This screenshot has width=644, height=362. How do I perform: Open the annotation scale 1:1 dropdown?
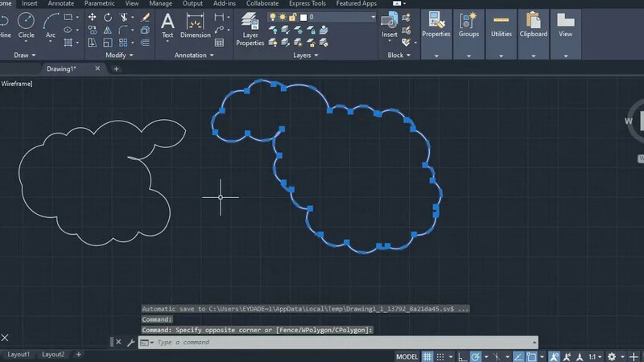pyautogui.click(x=595, y=356)
